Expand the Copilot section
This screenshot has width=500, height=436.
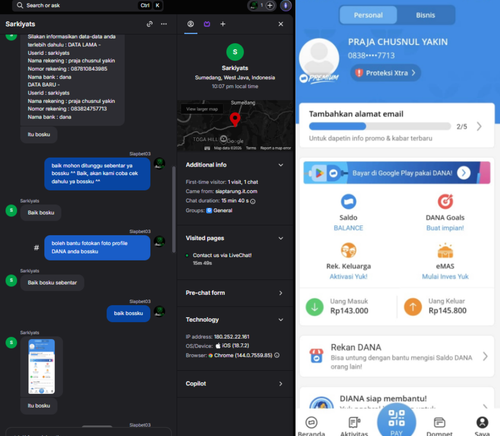(281, 384)
